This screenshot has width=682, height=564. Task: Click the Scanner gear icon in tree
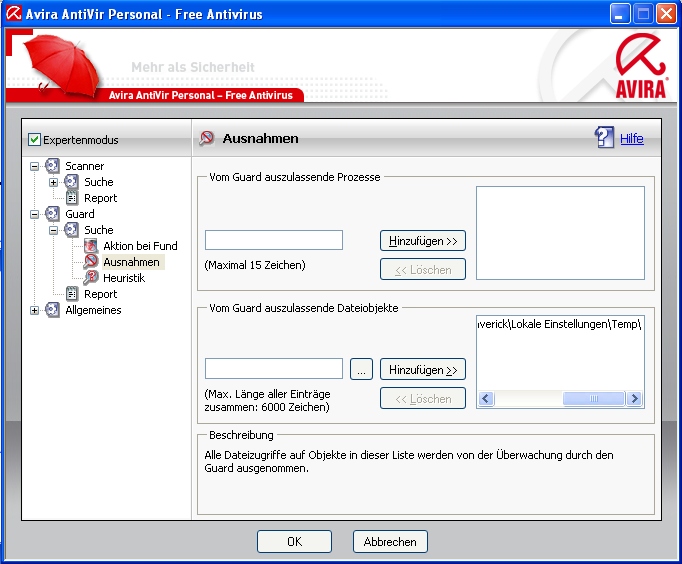pyautogui.click(x=52, y=166)
